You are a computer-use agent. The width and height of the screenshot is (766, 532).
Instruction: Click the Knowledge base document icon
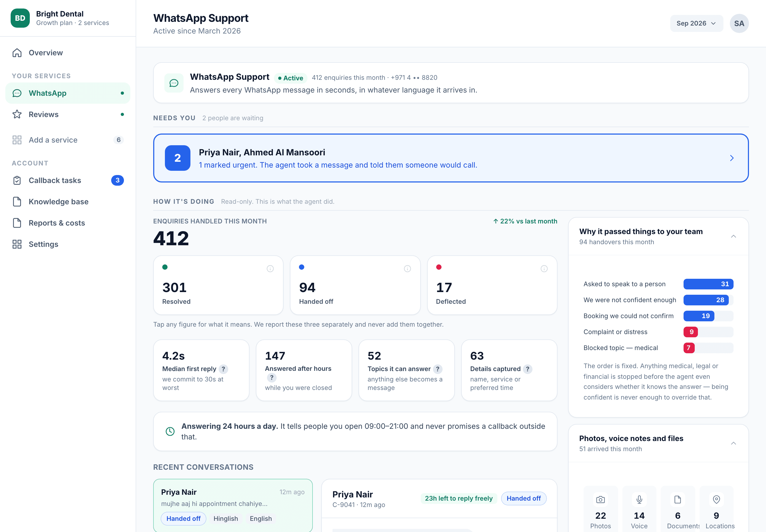17,202
